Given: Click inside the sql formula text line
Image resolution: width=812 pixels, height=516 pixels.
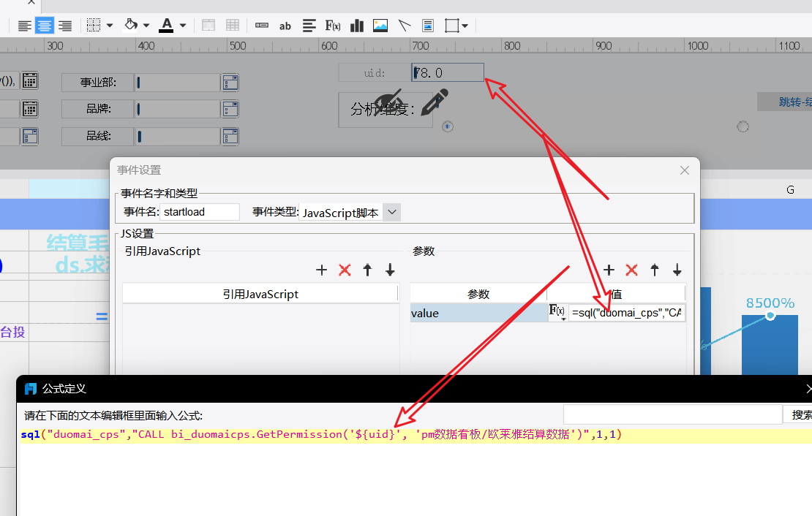Looking at the screenshot, I should [x=321, y=434].
